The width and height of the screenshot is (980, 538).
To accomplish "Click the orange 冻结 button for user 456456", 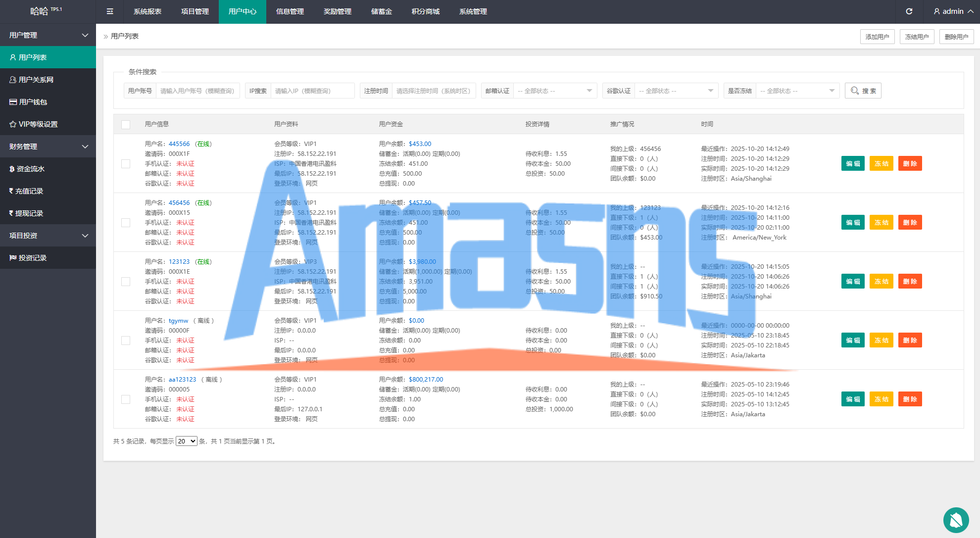I will [881, 223].
